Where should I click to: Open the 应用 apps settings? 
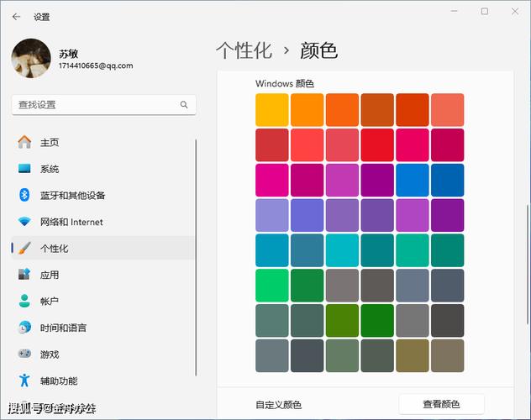point(103,275)
